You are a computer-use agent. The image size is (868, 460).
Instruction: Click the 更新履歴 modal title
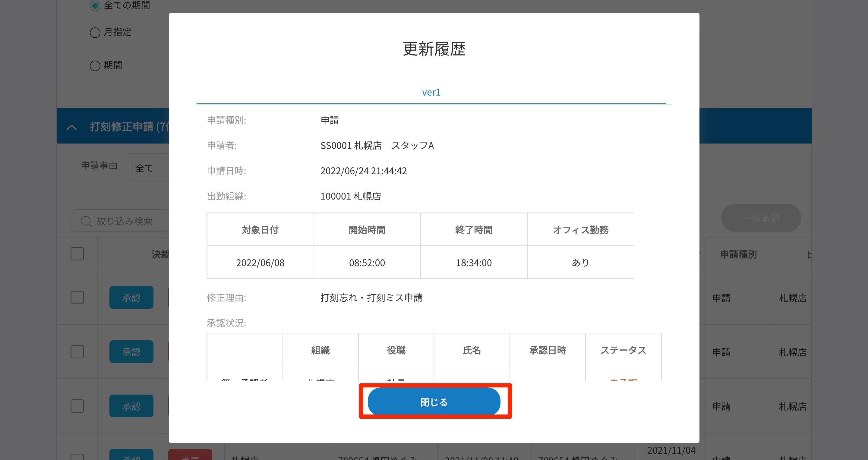coord(434,49)
